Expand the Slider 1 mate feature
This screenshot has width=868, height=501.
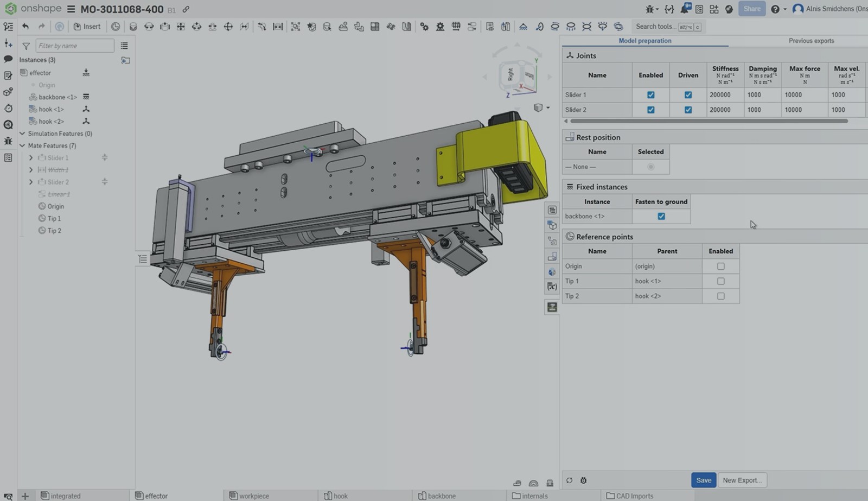31,158
